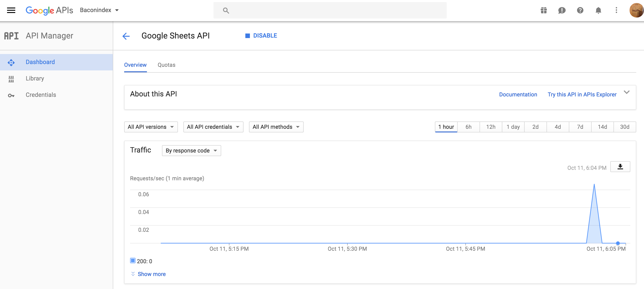Expand the About this API section chevron

(626, 92)
